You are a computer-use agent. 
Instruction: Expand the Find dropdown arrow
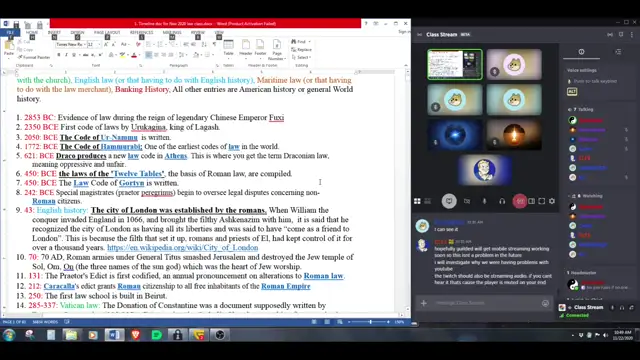click(x=310, y=42)
